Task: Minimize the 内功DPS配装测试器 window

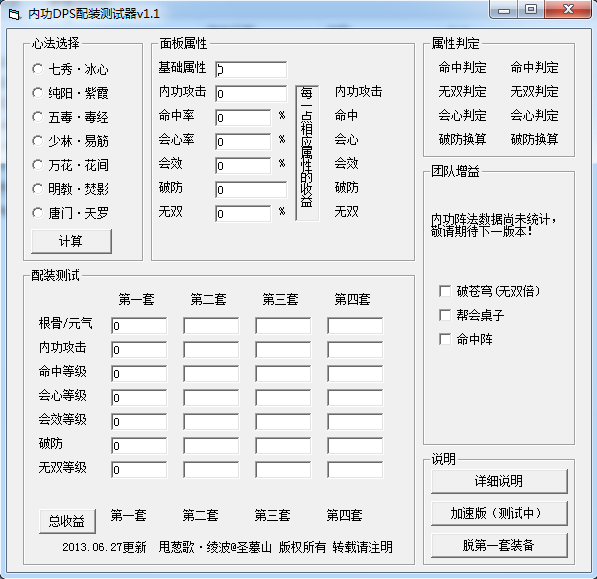Action: [503, 10]
